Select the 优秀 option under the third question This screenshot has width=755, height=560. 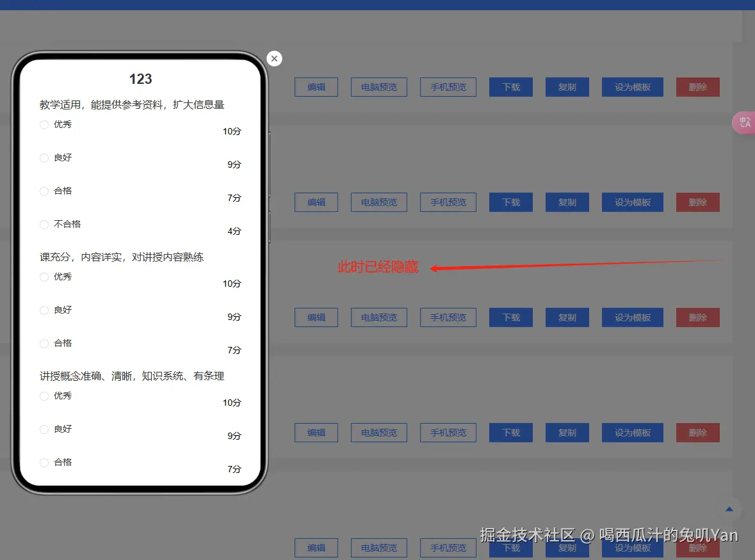(x=44, y=396)
